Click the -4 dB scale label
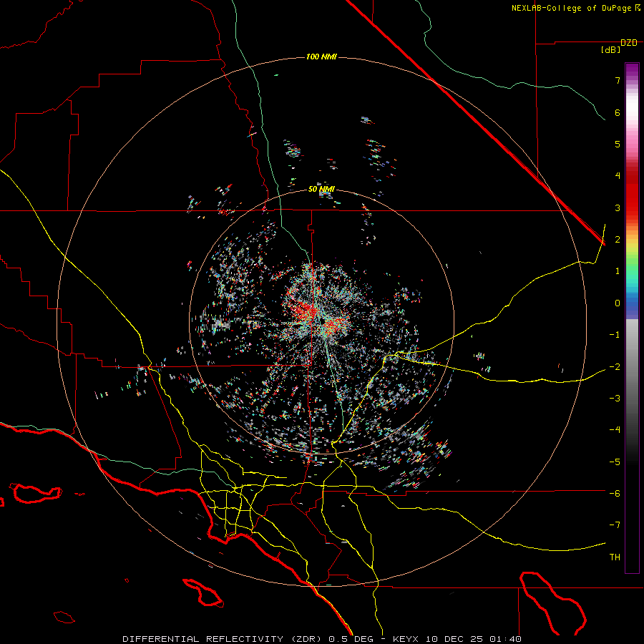Screen dimensions: 644x644 tap(615, 430)
